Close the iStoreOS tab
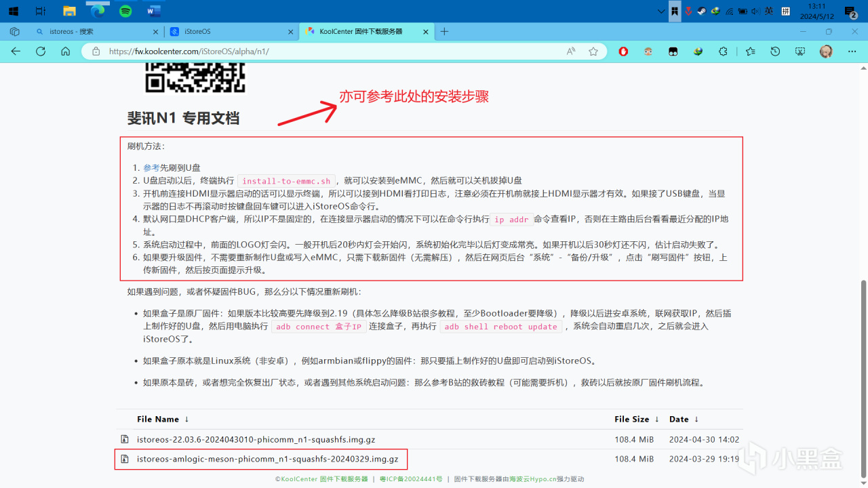Screen dimensions: 868x488 pyautogui.click(x=290, y=31)
